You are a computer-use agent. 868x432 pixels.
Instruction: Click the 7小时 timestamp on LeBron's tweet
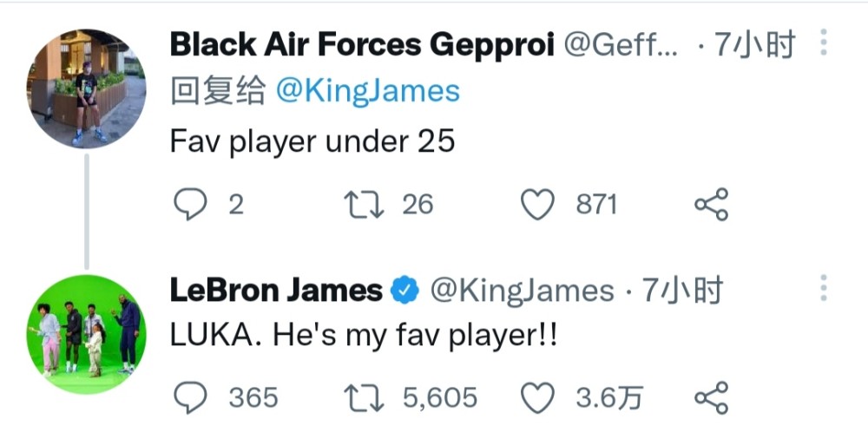click(x=682, y=291)
